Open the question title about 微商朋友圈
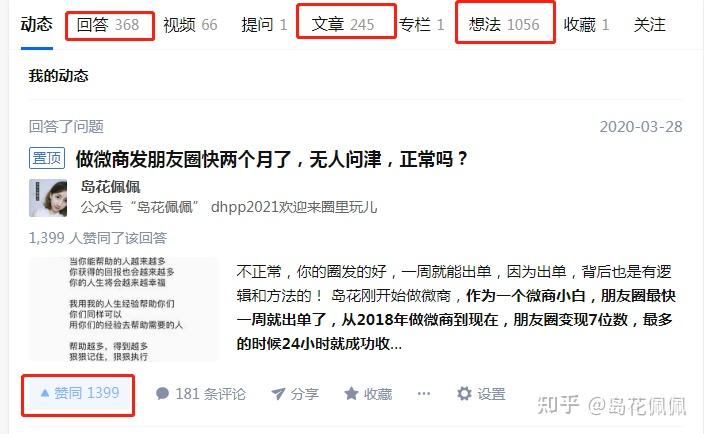 [x=272, y=159]
